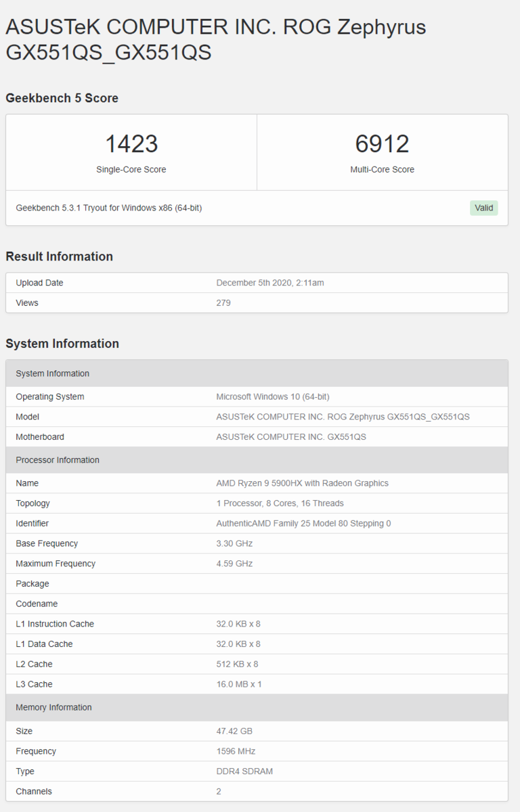This screenshot has width=520, height=812.
Task: Select the Motherboard value GX551QS
Action: (291, 437)
